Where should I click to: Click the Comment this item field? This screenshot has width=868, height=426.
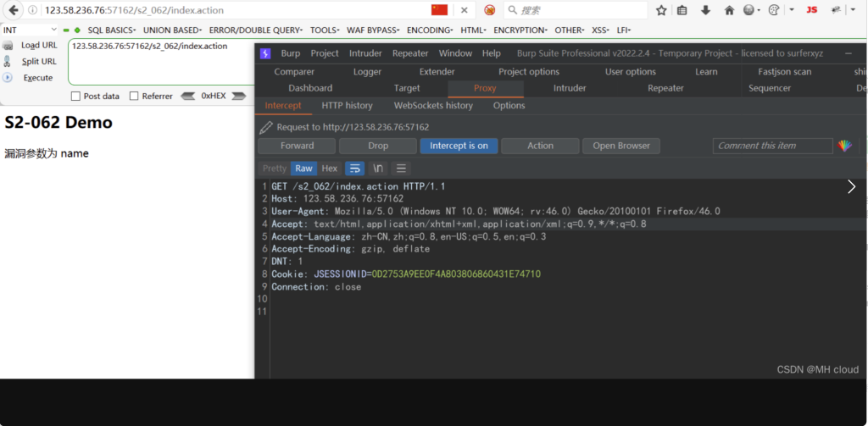click(x=773, y=146)
